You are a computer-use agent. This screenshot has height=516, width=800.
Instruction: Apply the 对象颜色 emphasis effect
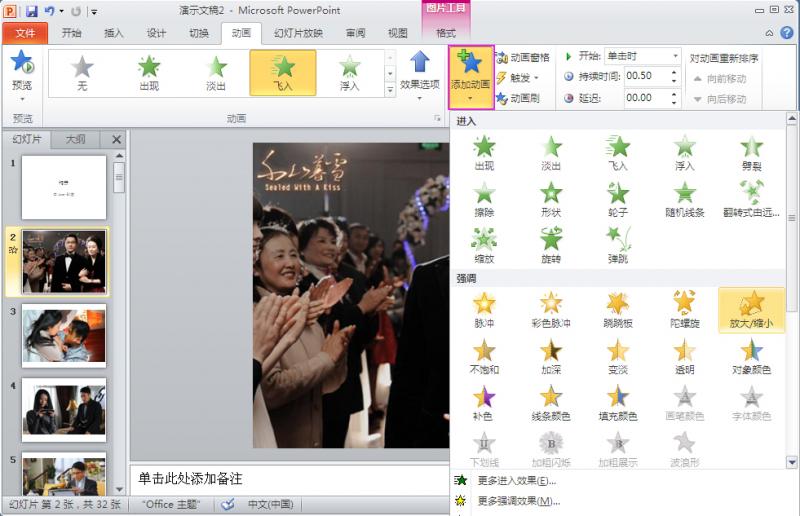point(751,356)
